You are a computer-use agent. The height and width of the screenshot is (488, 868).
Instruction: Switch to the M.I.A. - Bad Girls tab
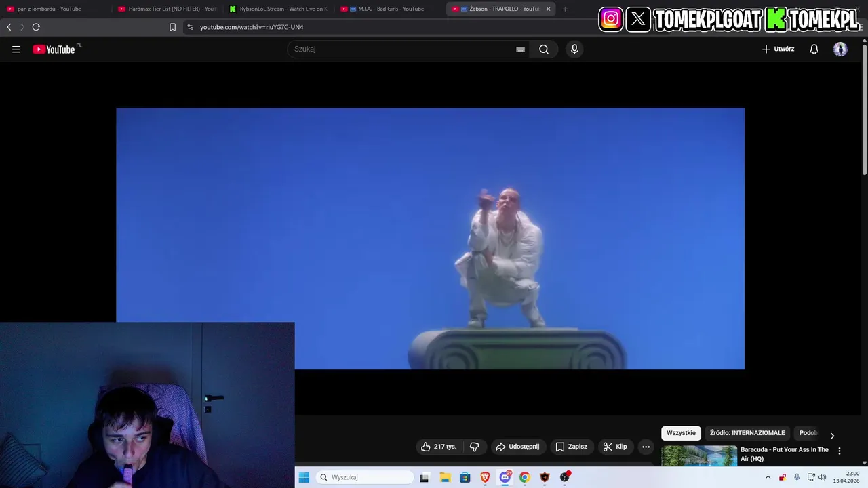click(389, 9)
